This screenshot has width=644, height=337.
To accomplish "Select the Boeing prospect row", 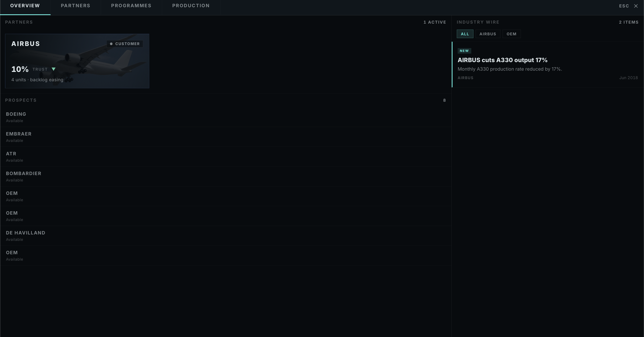I will pyautogui.click(x=226, y=117).
